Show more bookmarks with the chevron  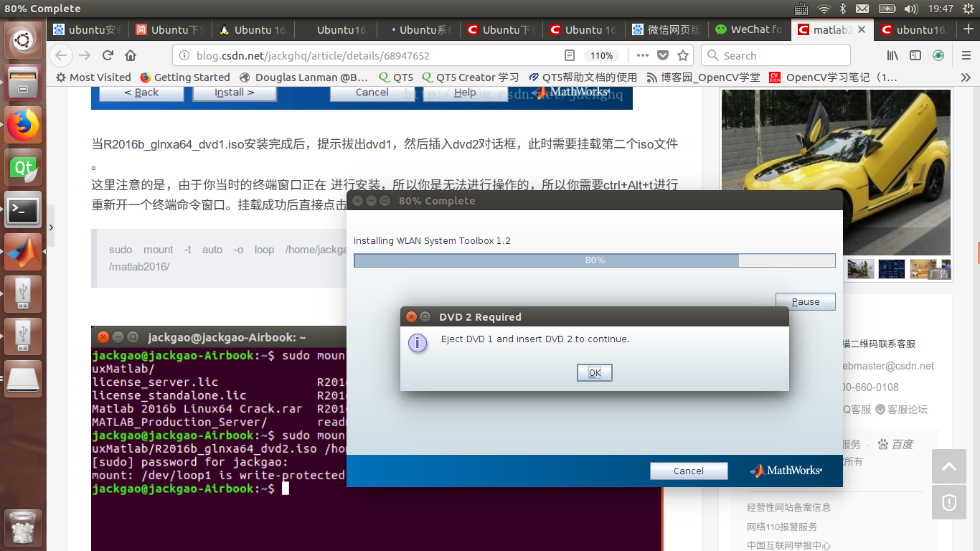(966, 77)
